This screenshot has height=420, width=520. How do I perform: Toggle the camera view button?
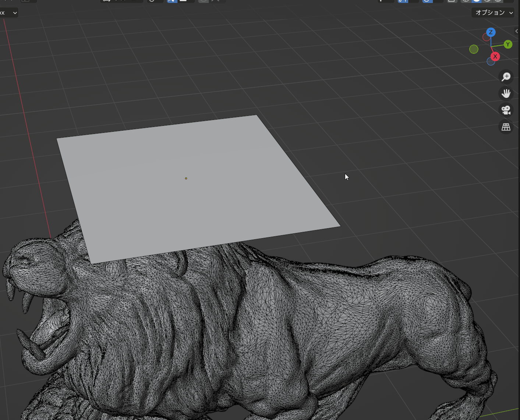click(506, 110)
